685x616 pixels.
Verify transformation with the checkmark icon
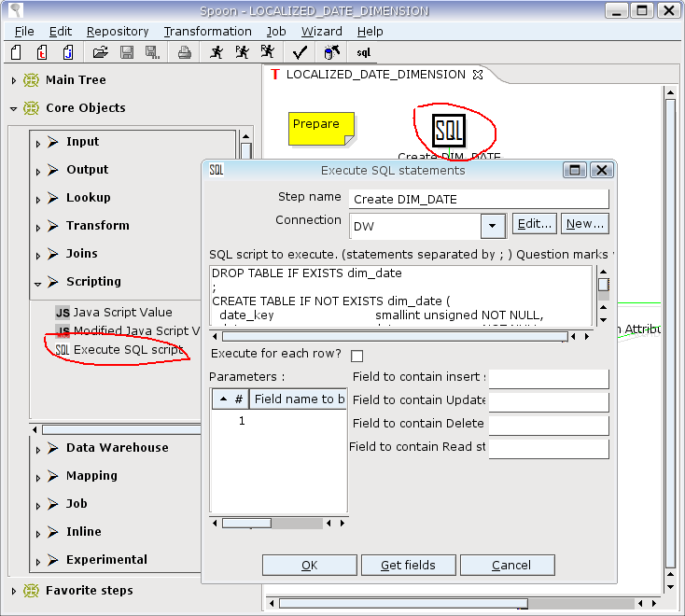[x=300, y=53]
